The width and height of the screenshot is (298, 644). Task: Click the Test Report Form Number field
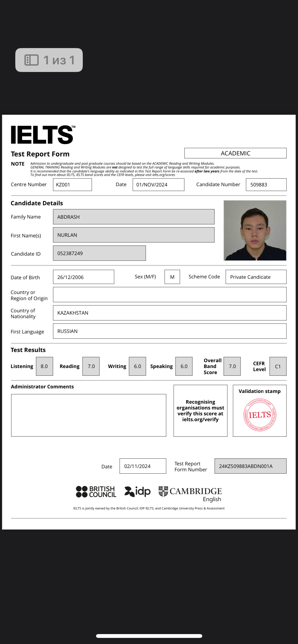point(250,466)
